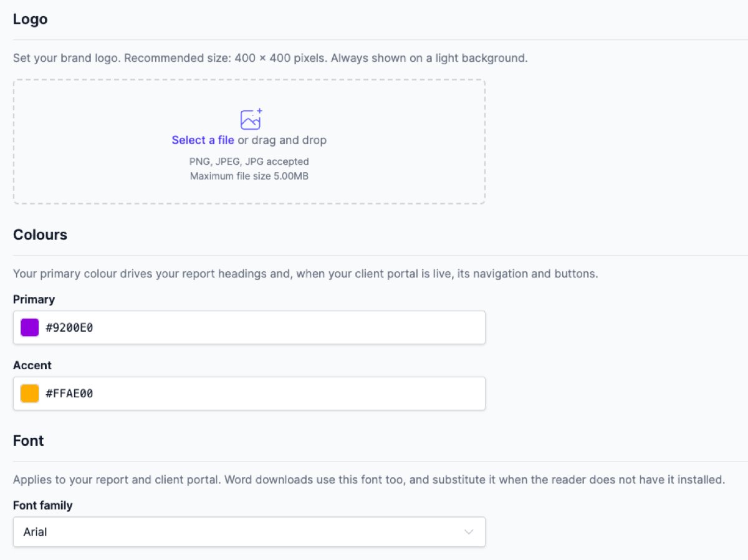Click the "or drag and drop" text
748x560 pixels.
coord(282,140)
